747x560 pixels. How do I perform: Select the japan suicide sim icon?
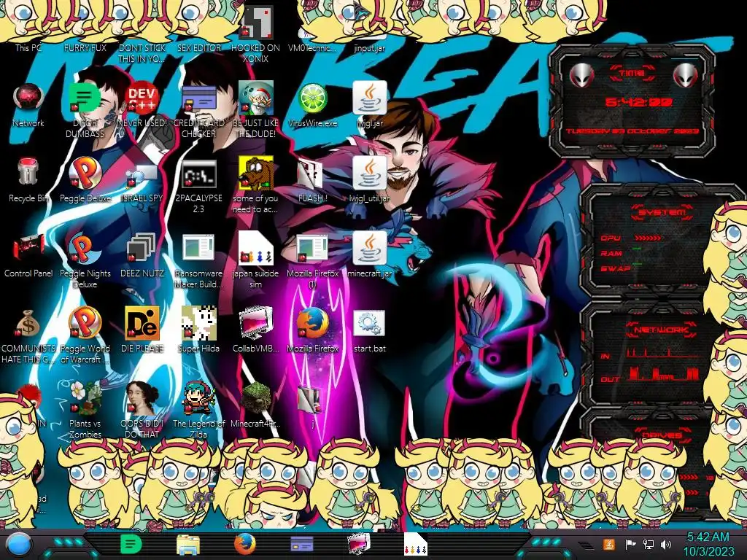(255, 249)
